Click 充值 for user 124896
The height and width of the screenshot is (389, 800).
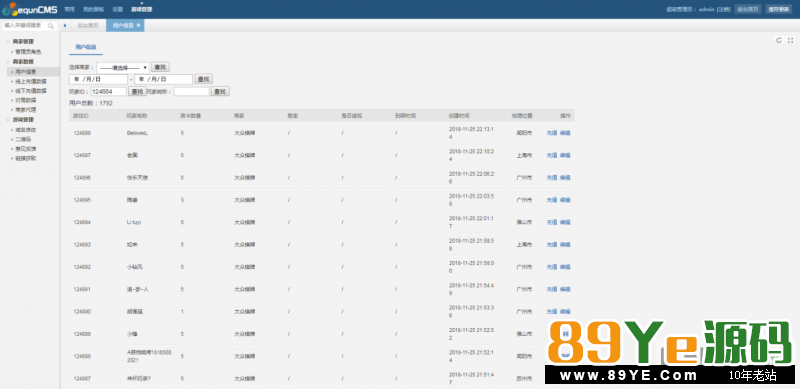click(552, 178)
